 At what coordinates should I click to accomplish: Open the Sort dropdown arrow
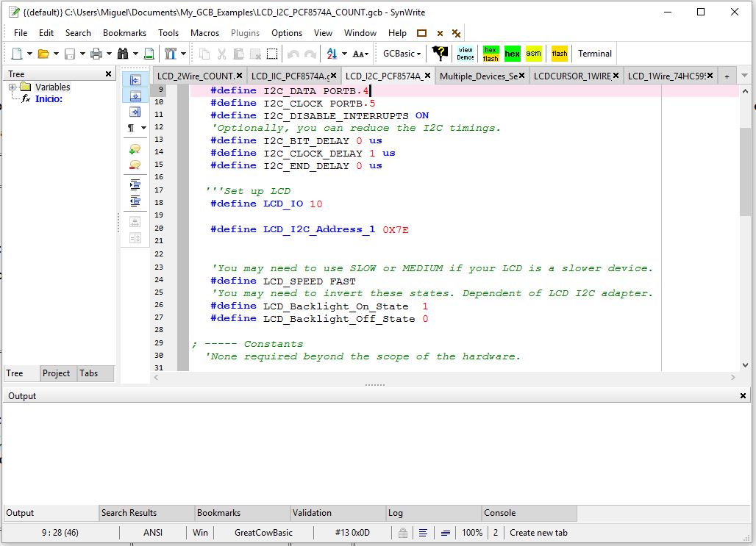pos(344,54)
